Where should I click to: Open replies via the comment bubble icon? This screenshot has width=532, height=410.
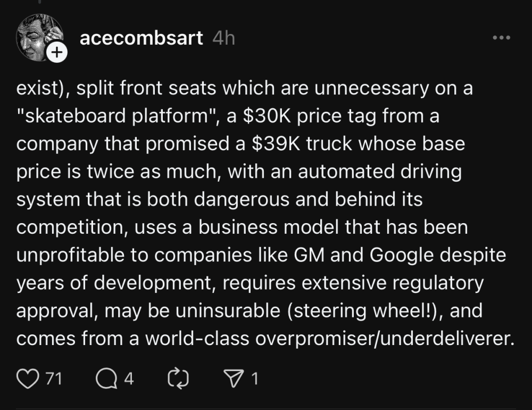[105, 379]
